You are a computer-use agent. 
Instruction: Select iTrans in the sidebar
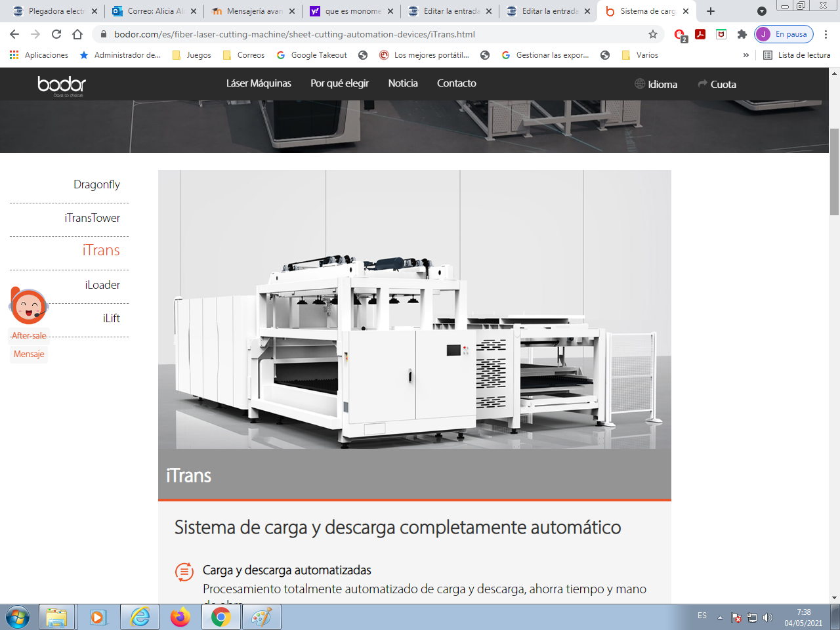tap(101, 250)
